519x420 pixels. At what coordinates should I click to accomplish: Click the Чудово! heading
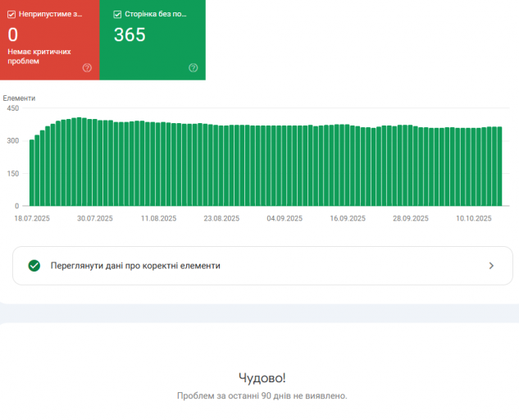tap(262, 378)
